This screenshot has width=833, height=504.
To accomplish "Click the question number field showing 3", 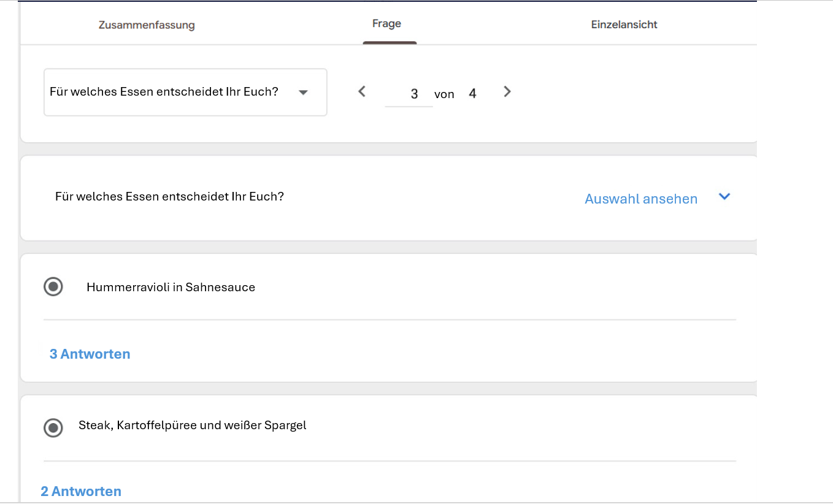I will click(x=410, y=94).
